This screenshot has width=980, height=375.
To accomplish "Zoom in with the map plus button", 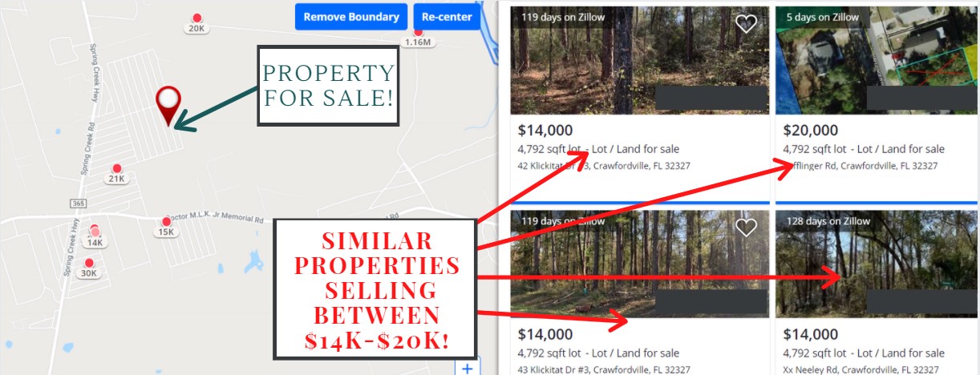I will coord(467,369).
